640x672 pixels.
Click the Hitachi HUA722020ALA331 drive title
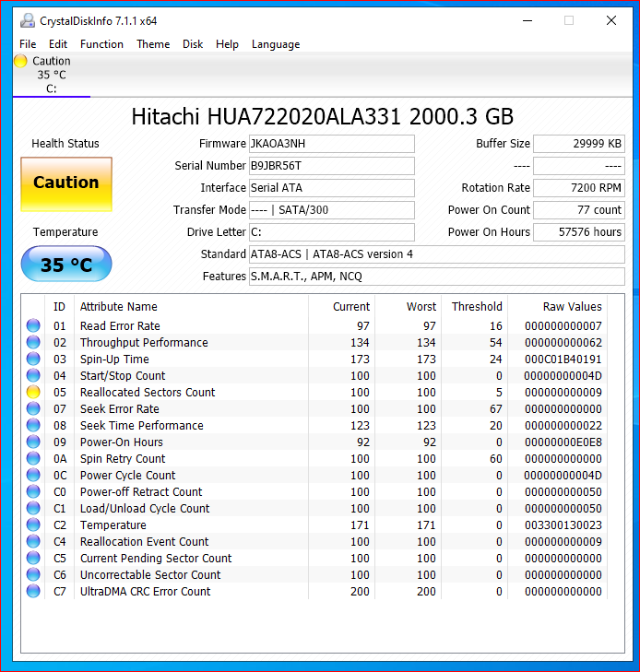pos(323,116)
